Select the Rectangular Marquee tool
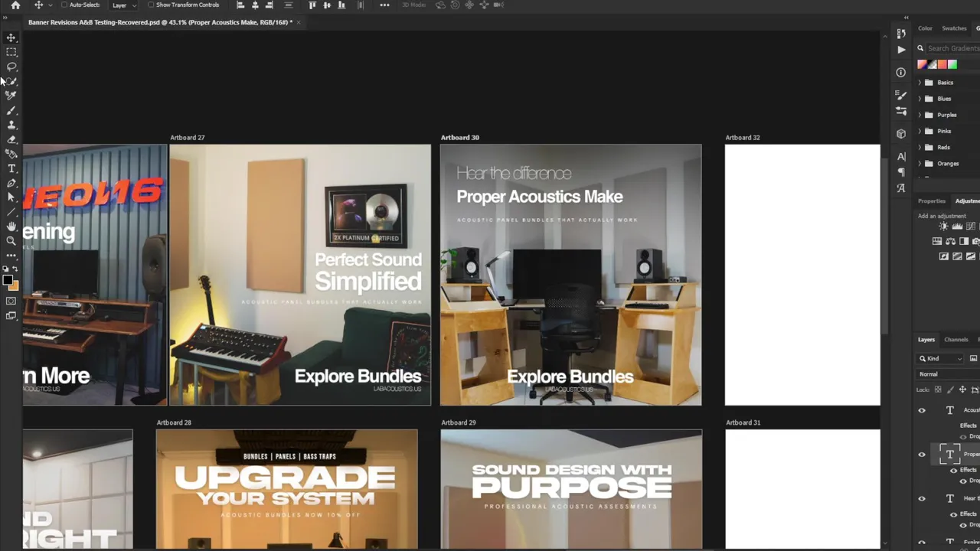 11,52
